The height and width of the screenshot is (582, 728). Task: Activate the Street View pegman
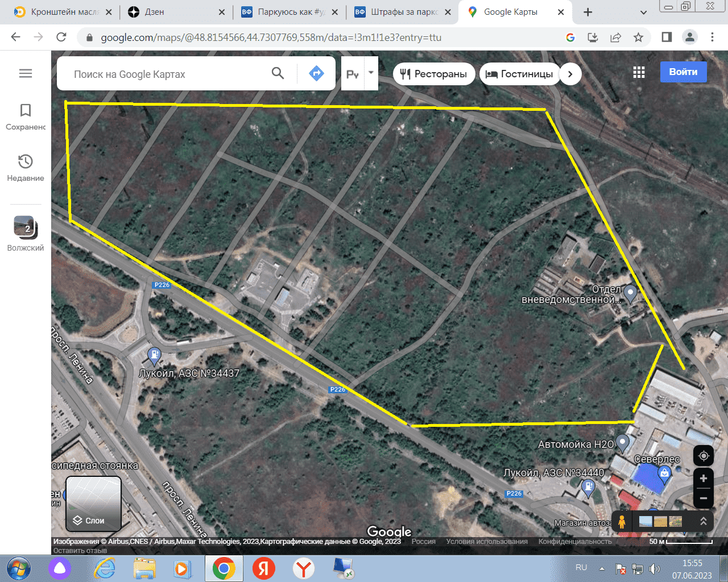[x=622, y=521]
